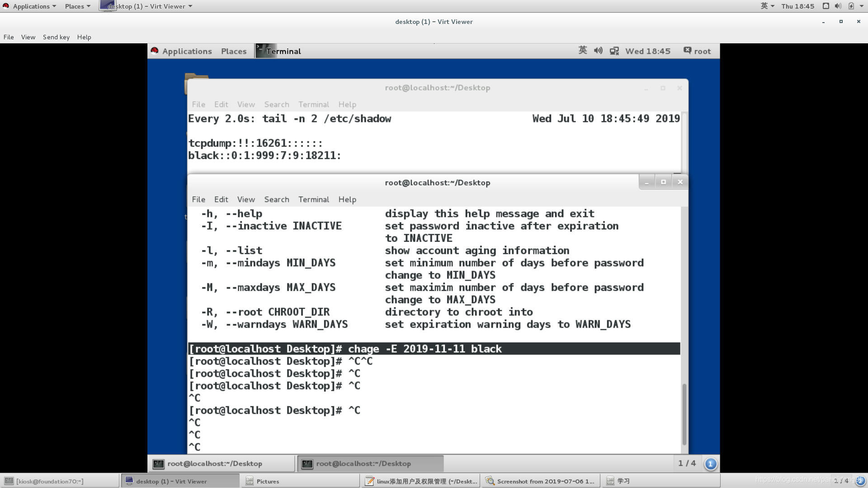Screen dimensions: 868x488
Task: Click the guest network connection icon
Action: pyautogui.click(x=614, y=51)
